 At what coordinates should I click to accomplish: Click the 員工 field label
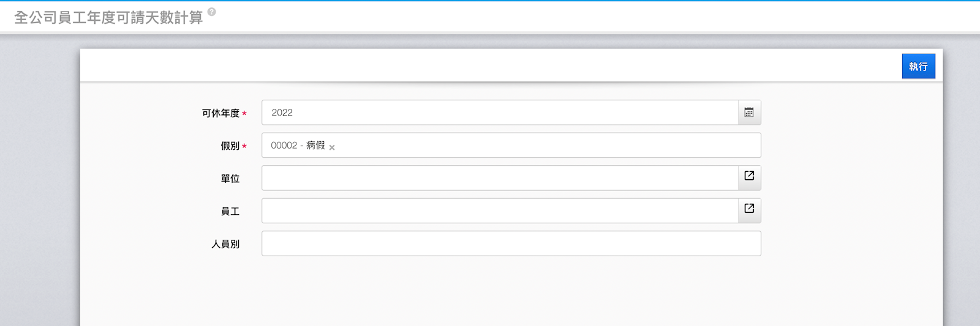(230, 212)
